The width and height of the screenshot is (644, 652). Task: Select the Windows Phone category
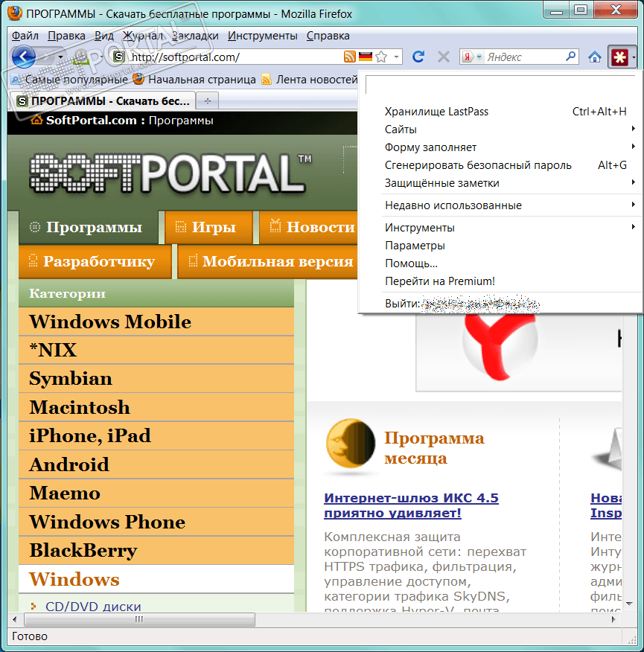(156, 522)
